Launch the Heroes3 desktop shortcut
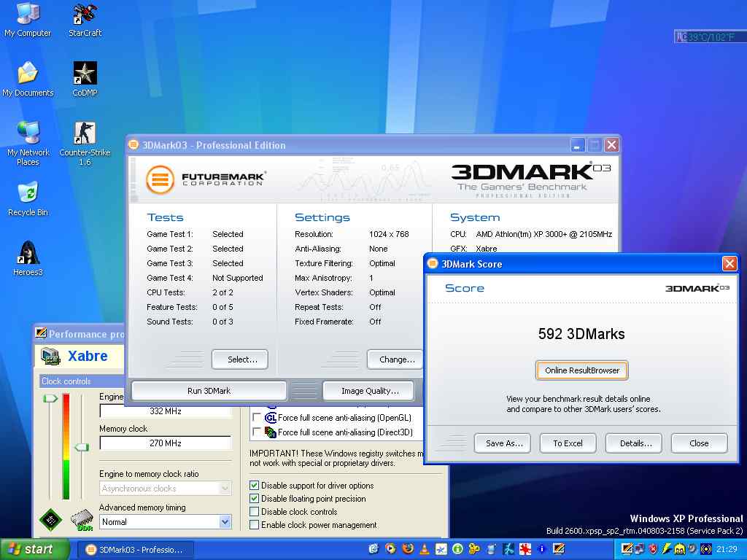 pos(28,259)
